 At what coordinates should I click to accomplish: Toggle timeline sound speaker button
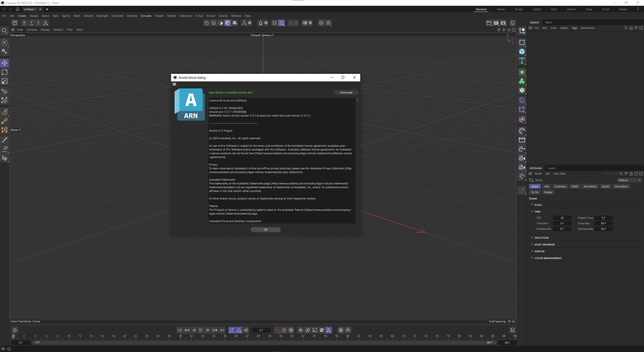click(246, 330)
